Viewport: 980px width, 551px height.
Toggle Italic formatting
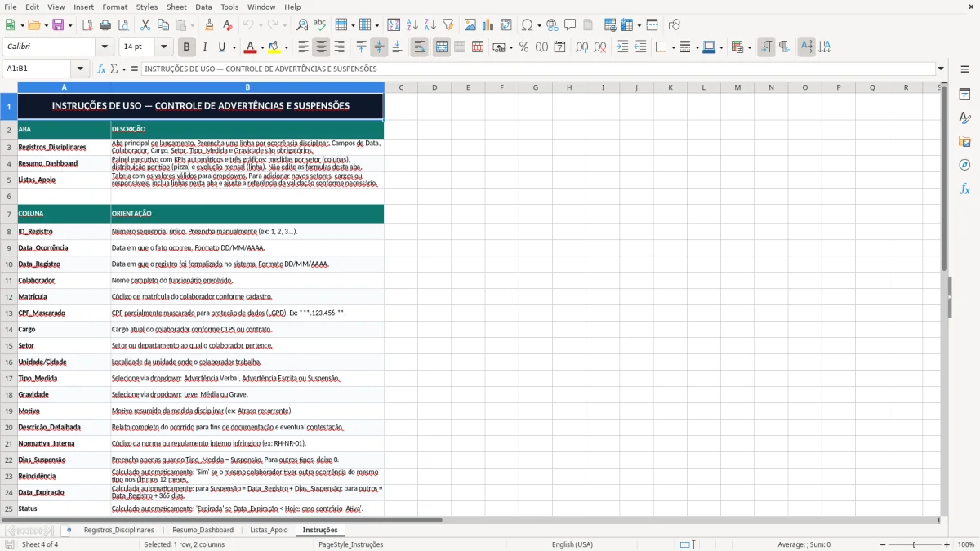click(204, 47)
